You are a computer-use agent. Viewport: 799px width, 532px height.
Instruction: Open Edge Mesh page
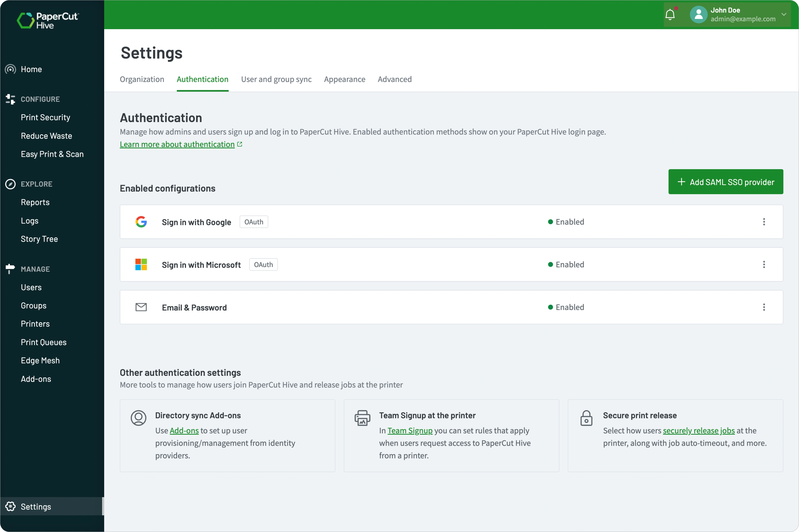tap(40, 360)
